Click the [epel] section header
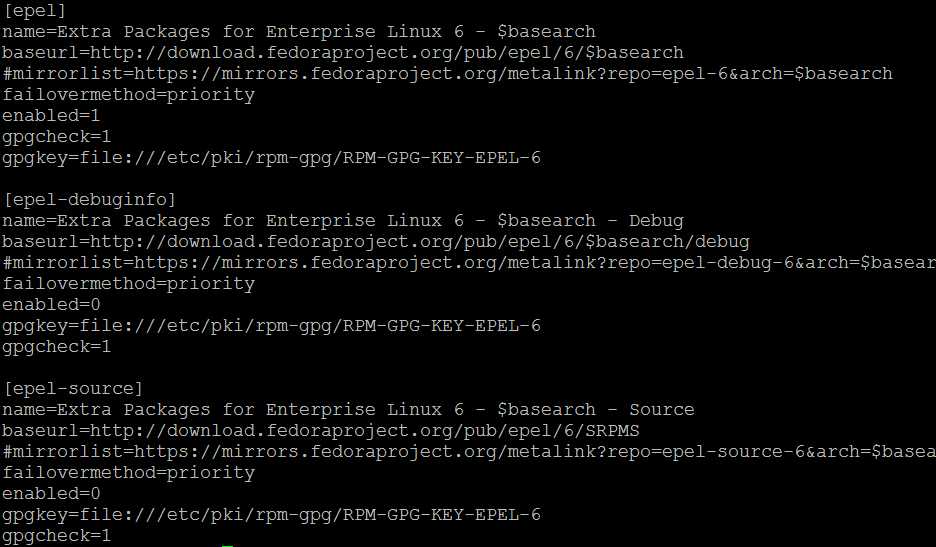The image size is (936, 547). pos(35,10)
